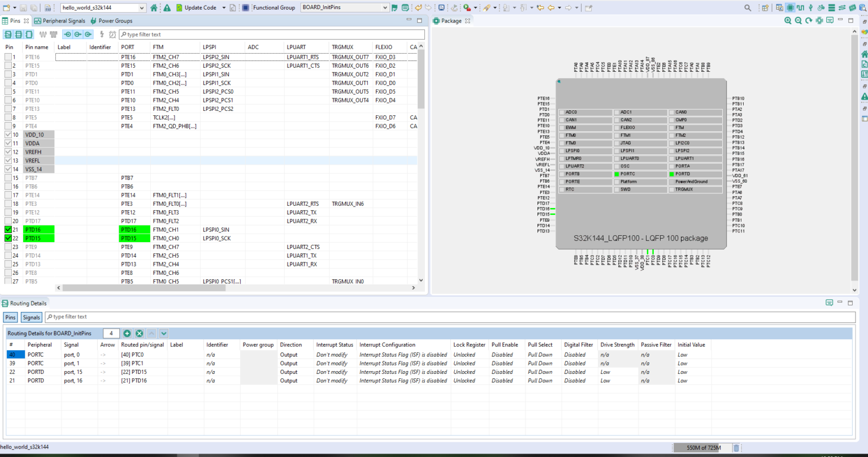The image size is (868, 457).
Task: Click the ADC0 peripheral block in the package
Action: coord(585,112)
